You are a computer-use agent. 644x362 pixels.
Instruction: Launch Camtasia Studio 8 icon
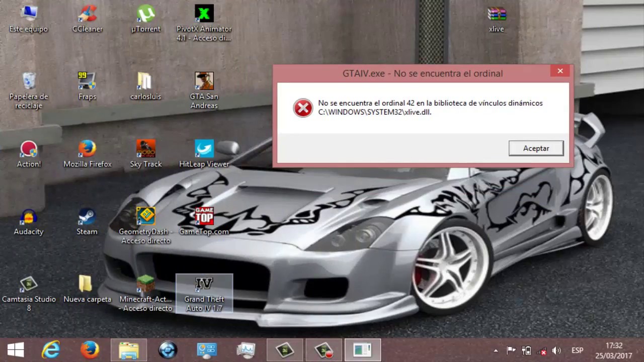(29, 293)
